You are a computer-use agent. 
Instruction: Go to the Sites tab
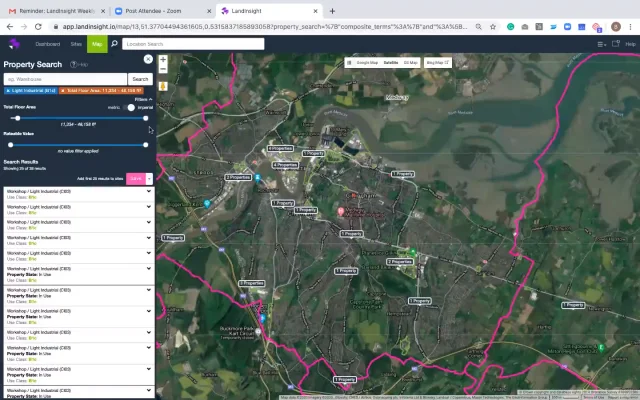(x=74, y=44)
